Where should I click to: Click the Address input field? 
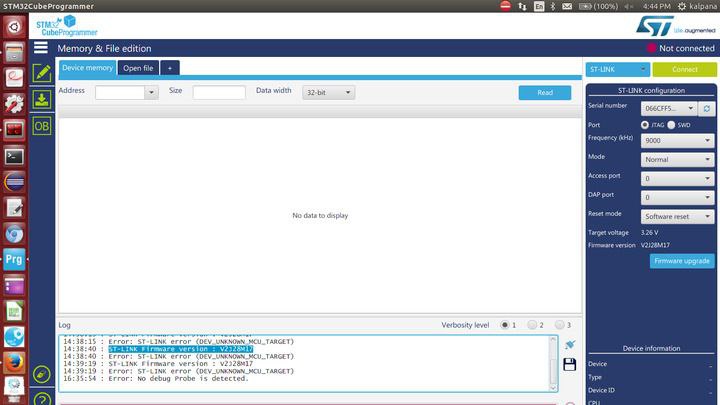point(120,92)
